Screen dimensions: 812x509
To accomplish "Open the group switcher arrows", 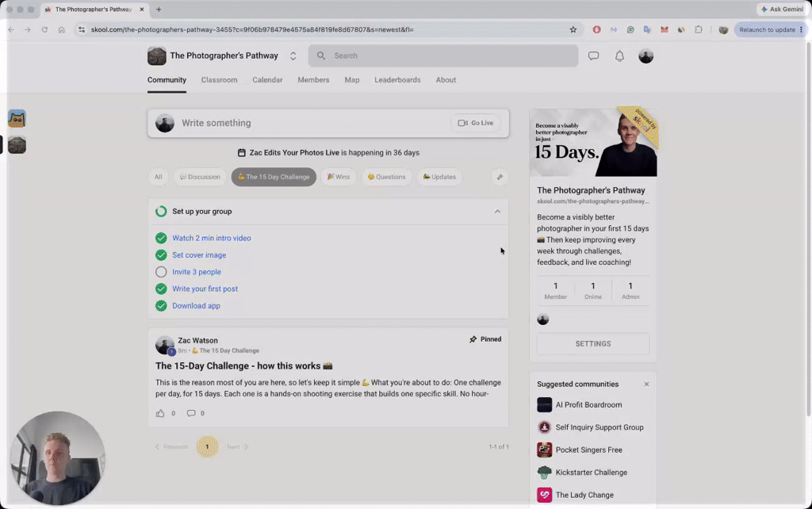I will click(x=293, y=56).
